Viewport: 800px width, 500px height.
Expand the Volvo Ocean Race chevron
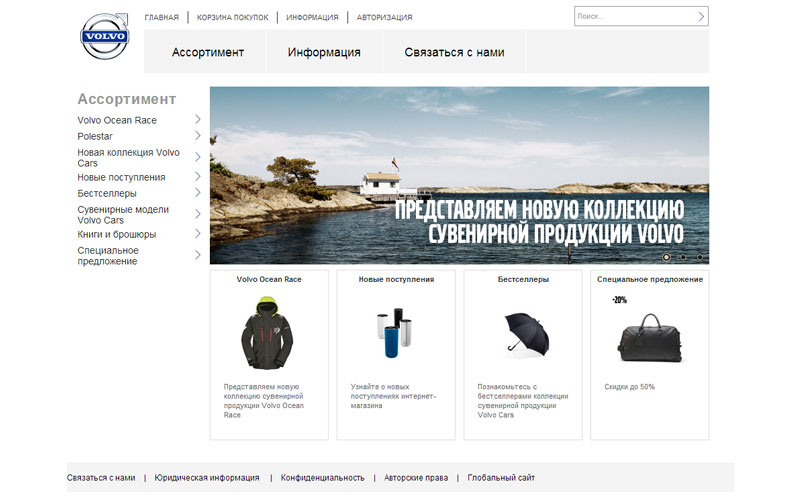click(198, 119)
